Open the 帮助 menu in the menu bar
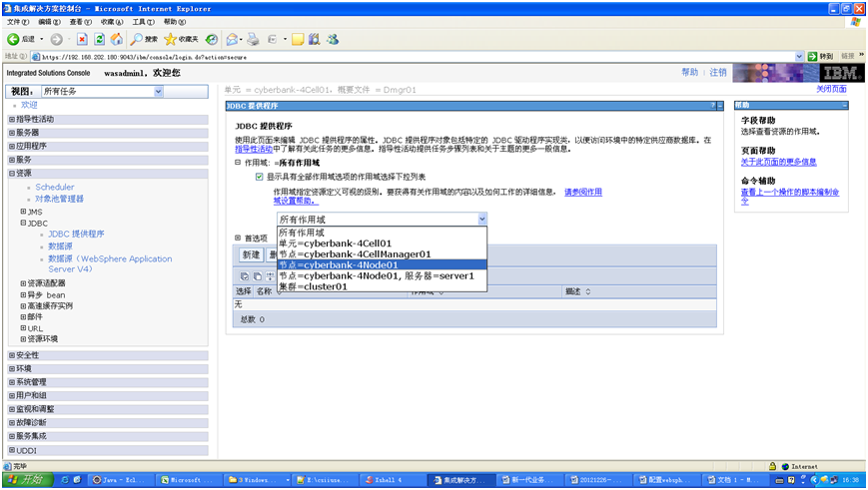The image size is (868, 490). click(x=175, y=22)
